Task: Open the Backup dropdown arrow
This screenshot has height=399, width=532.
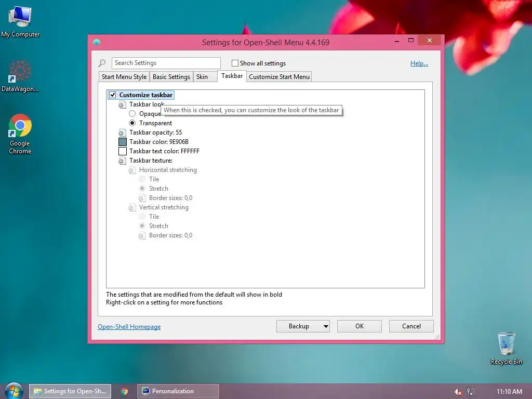Action: coord(326,326)
